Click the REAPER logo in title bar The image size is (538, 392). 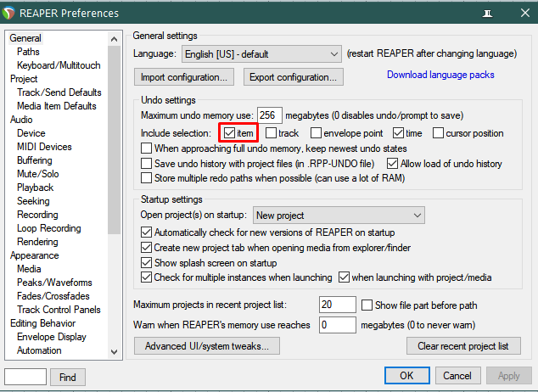pos(8,13)
